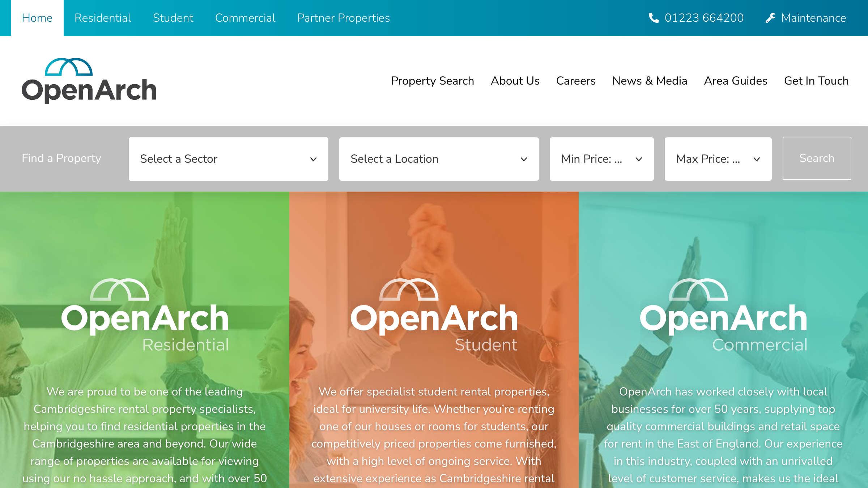The width and height of the screenshot is (868, 488).
Task: Click the 'Find a Property' label
Action: [x=61, y=158]
